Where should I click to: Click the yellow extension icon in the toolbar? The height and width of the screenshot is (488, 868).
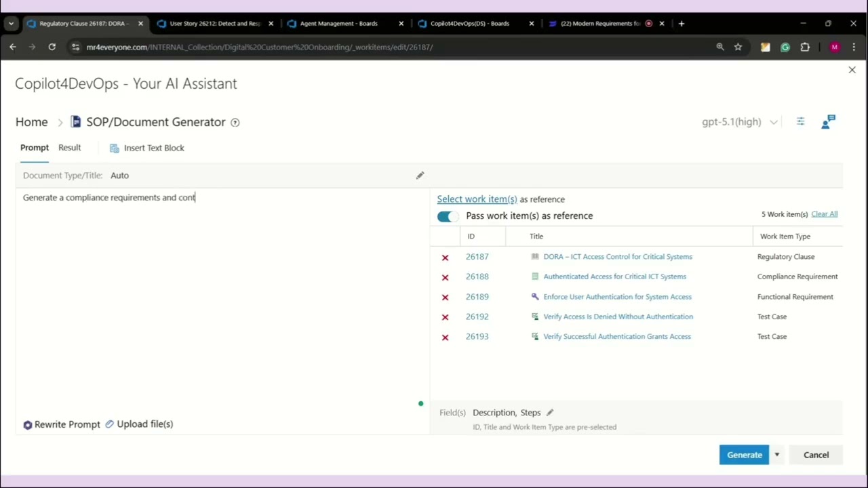point(766,47)
